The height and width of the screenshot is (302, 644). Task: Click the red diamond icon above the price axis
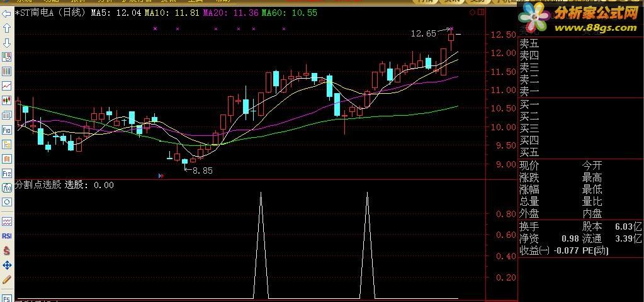coord(472,13)
